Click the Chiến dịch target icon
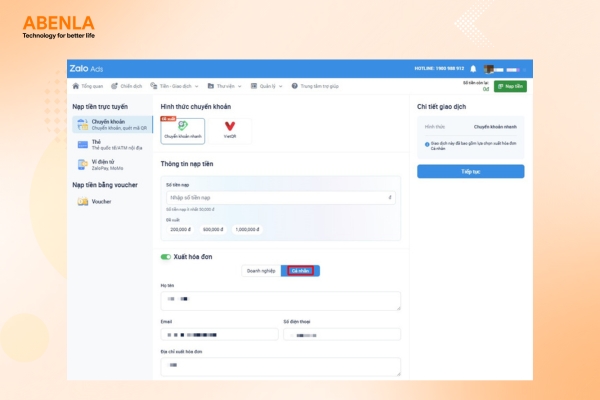The image size is (600, 400). (x=114, y=86)
